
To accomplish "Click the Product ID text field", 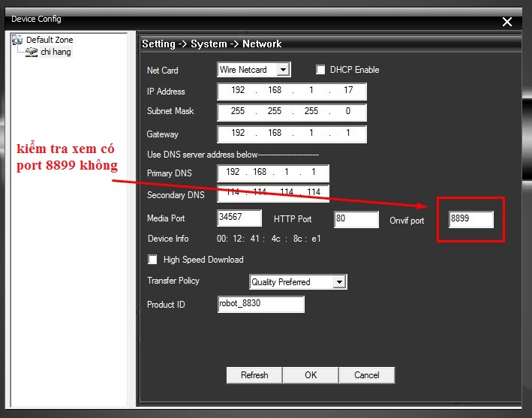I will click(x=260, y=304).
